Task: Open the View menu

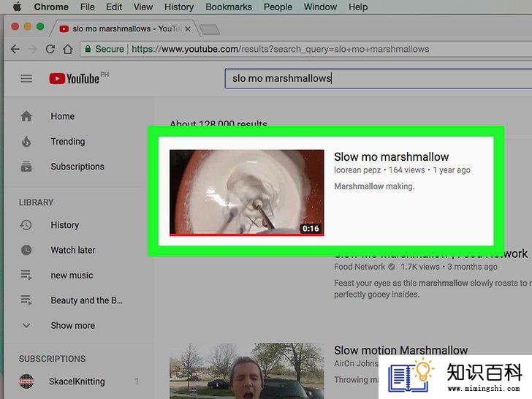Action: 142,7
